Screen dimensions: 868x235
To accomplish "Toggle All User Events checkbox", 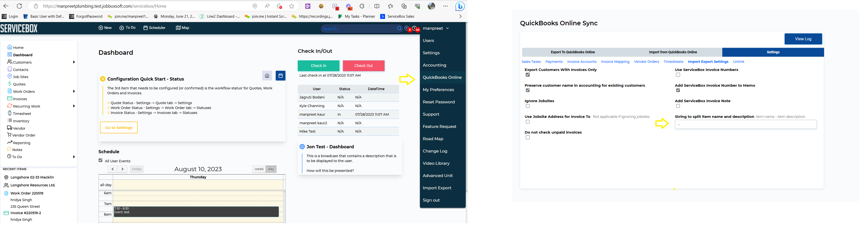I will (100, 161).
